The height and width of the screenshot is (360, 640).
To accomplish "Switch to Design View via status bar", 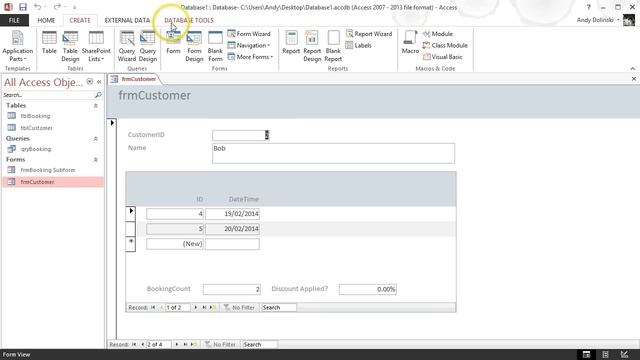I will click(624, 354).
